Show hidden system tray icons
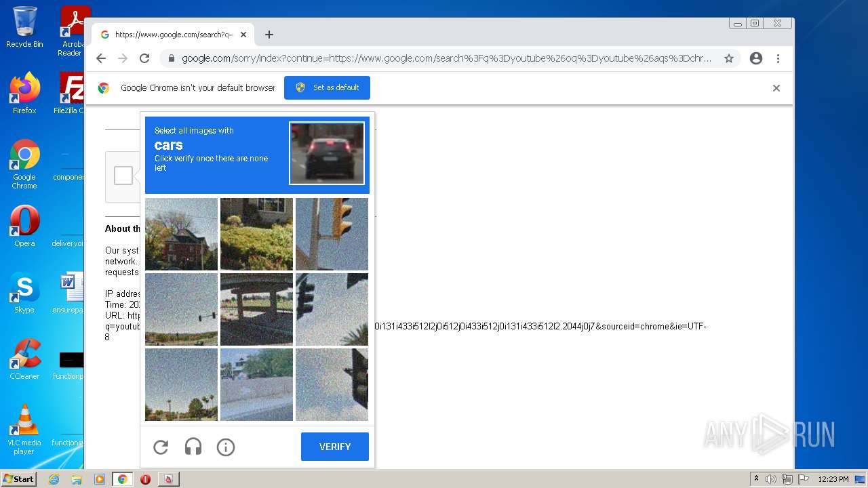The width and height of the screenshot is (868, 488). tap(756, 479)
